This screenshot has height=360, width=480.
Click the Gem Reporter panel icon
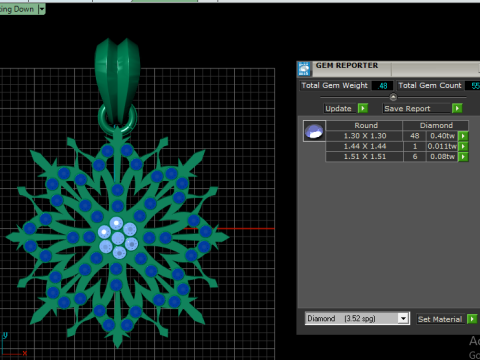point(304,69)
